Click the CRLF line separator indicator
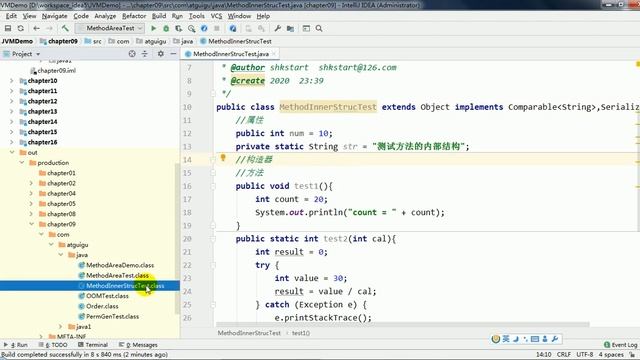640x360 pixels. point(564,355)
